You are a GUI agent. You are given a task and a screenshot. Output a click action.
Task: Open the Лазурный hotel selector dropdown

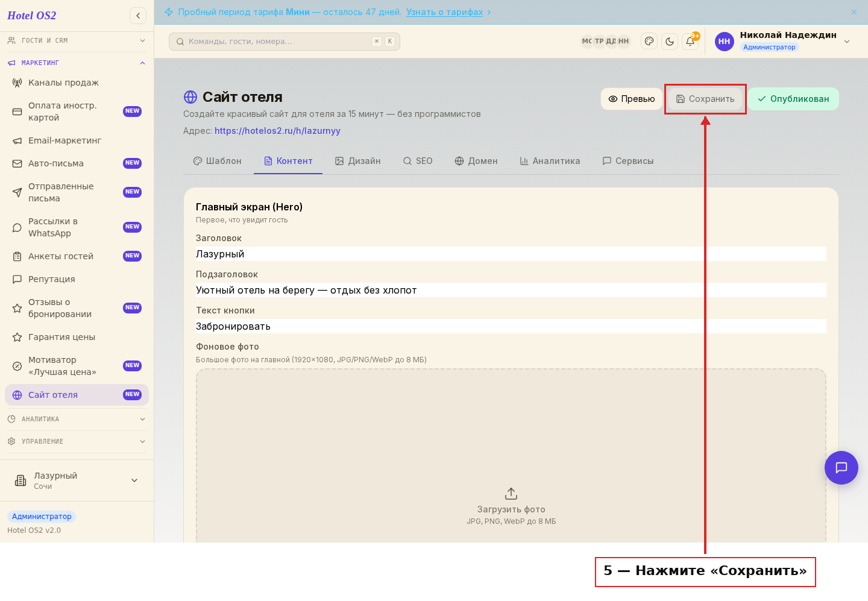(x=77, y=480)
